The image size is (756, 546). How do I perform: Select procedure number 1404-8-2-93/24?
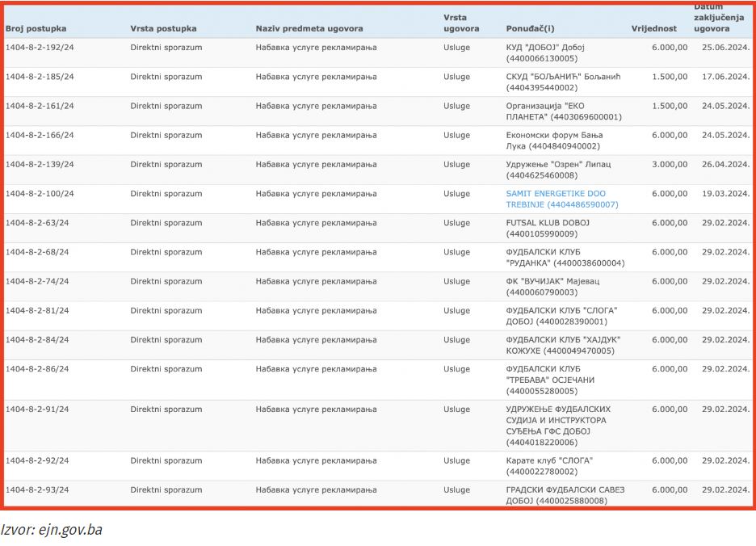pyautogui.click(x=37, y=490)
